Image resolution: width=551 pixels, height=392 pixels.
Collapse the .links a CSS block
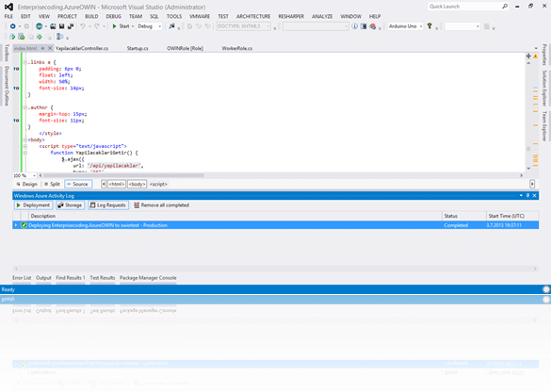[24, 62]
